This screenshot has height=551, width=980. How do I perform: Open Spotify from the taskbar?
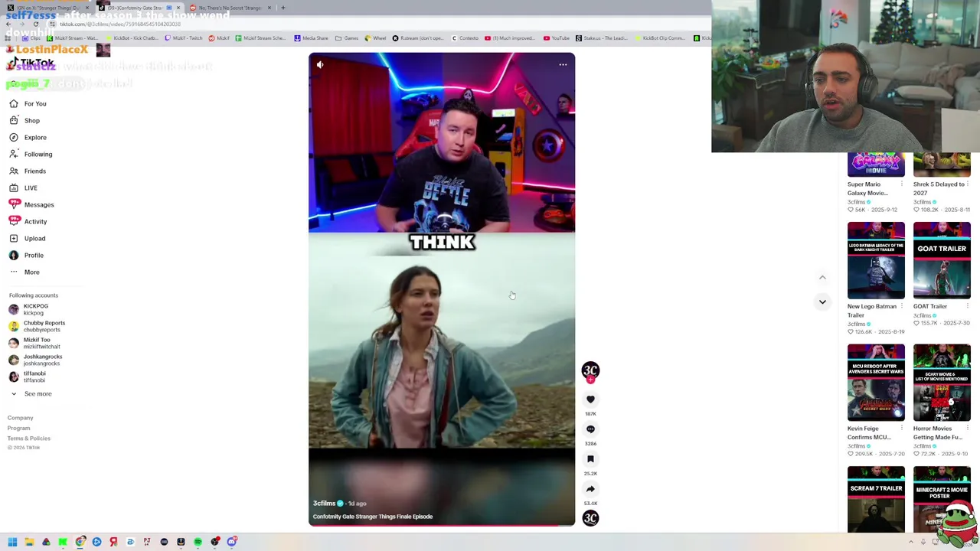tap(198, 542)
